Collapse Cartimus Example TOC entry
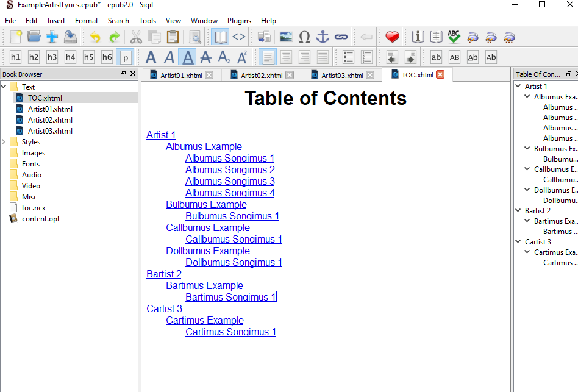Viewport: 578px width, 392px height. coord(527,252)
